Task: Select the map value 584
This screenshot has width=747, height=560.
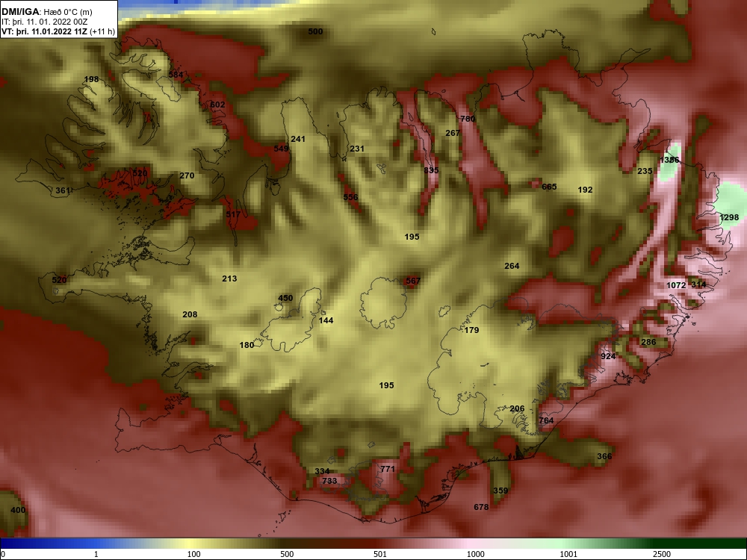Action: tap(176, 74)
